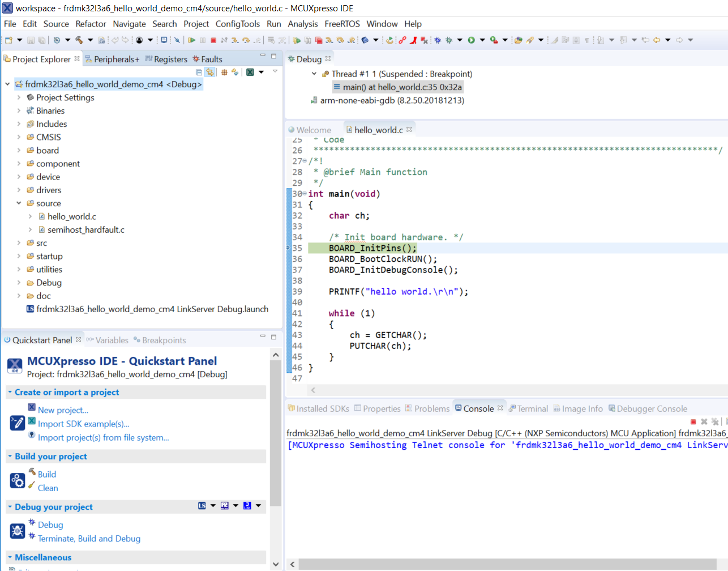Click the Quickstart Panel vertical scrollbar thumb
The image size is (728, 571).
[276, 433]
